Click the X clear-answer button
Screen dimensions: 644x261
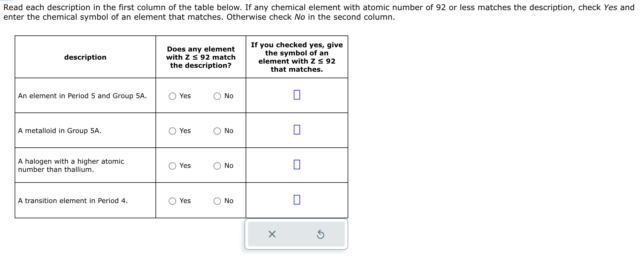point(272,234)
